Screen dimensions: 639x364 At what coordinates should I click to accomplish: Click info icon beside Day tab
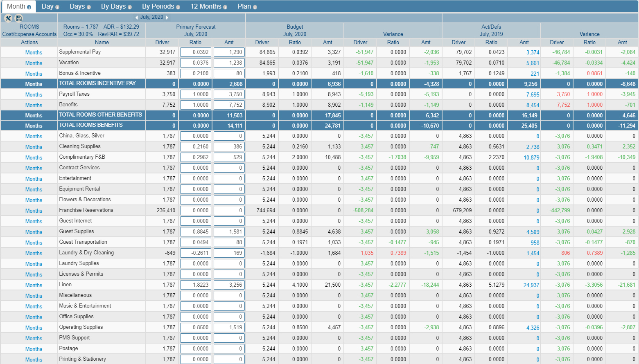57,7
